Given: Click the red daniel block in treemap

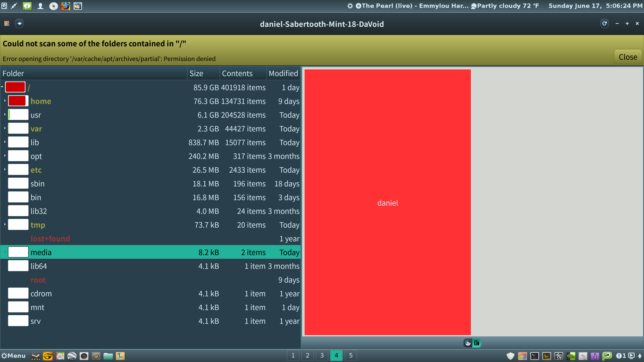Looking at the screenshot, I should click(x=388, y=202).
